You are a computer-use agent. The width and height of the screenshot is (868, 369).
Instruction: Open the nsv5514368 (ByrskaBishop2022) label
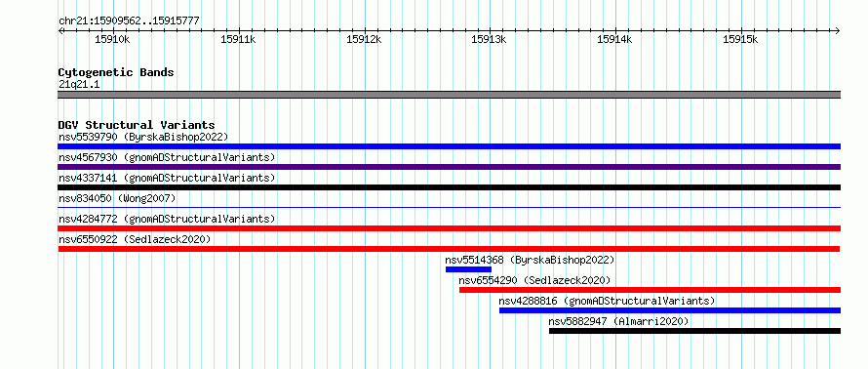pyautogui.click(x=530, y=260)
